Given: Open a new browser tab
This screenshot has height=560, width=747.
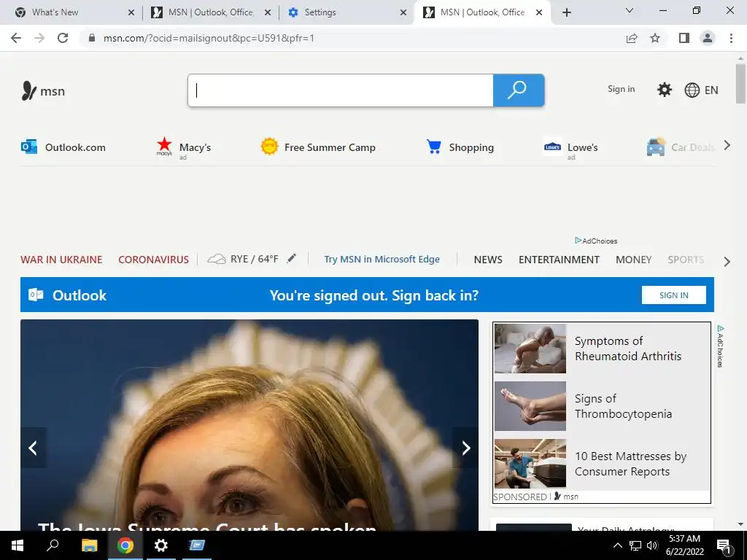Looking at the screenshot, I should pyautogui.click(x=566, y=12).
